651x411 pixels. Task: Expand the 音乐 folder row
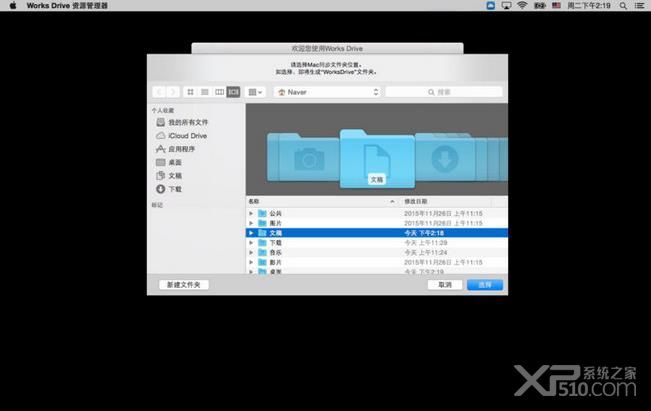coord(251,252)
